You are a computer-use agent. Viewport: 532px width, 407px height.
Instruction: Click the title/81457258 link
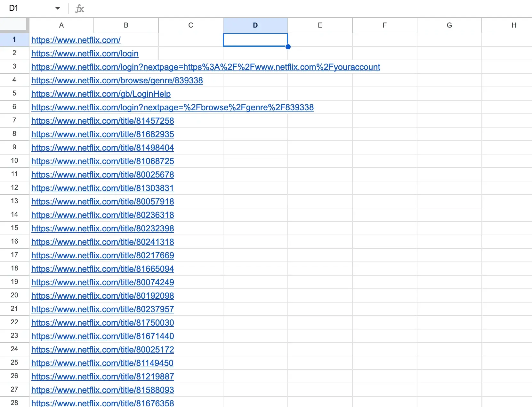point(102,121)
